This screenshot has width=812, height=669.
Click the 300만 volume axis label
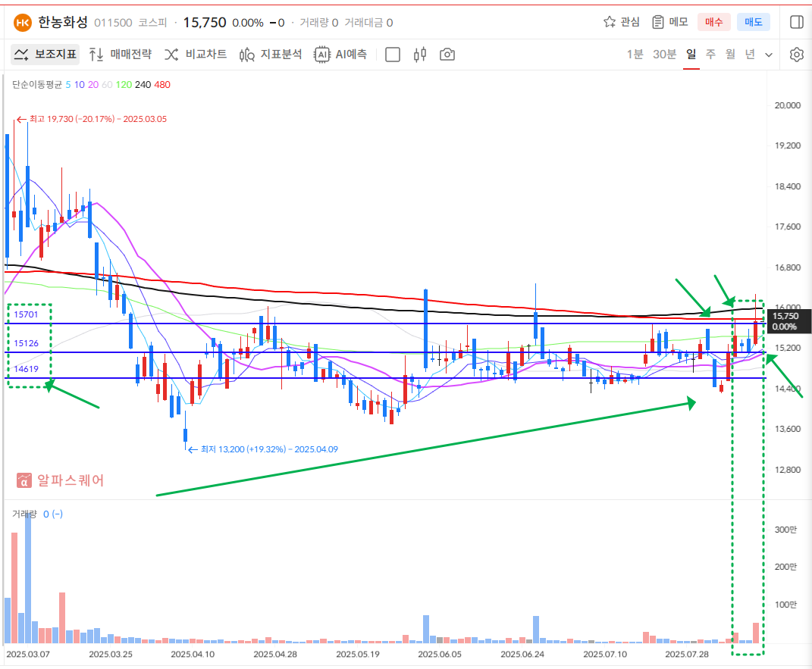pos(785,530)
